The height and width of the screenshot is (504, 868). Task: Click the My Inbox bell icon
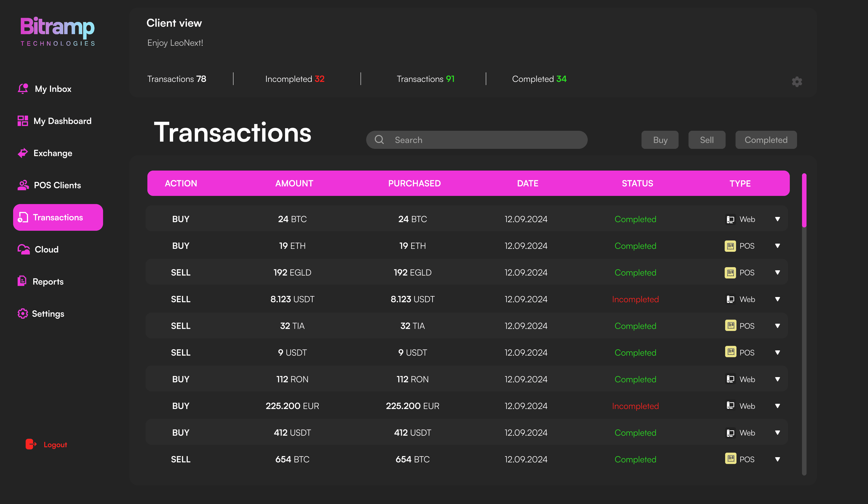click(23, 89)
